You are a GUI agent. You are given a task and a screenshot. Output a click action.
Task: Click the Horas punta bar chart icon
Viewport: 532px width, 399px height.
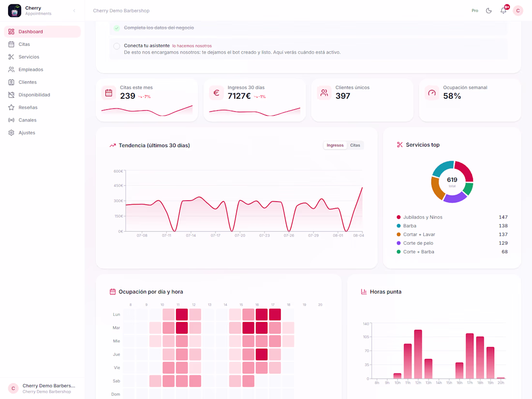364,292
